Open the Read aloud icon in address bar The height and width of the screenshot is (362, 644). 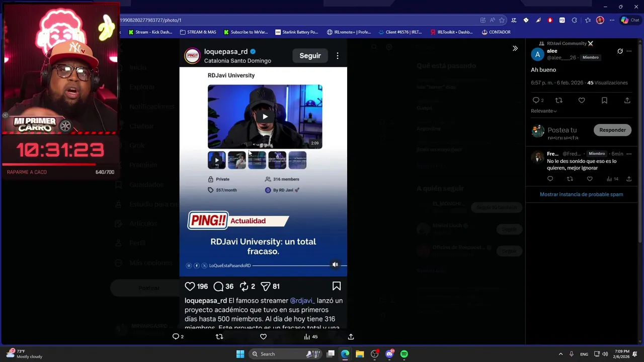[492, 20]
